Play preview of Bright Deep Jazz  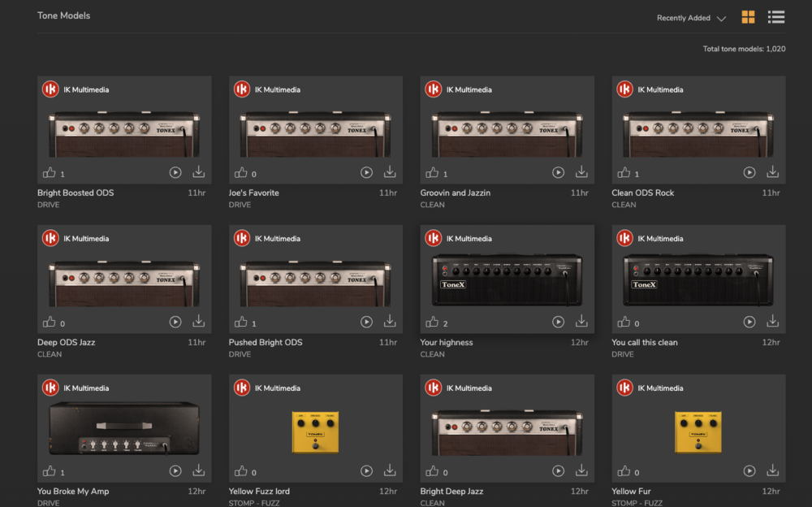pyautogui.click(x=558, y=471)
